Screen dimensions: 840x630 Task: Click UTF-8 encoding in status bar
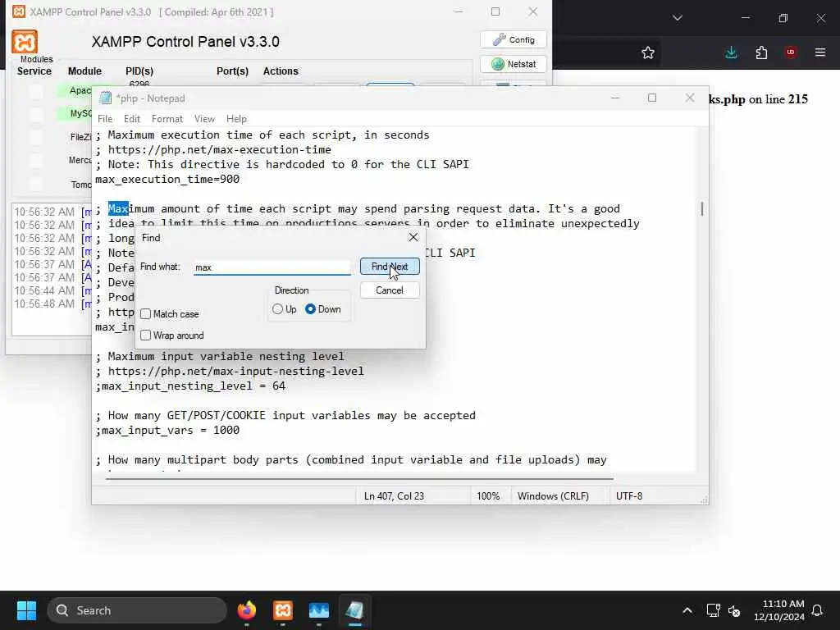pyautogui.click(x=629, y=496)
